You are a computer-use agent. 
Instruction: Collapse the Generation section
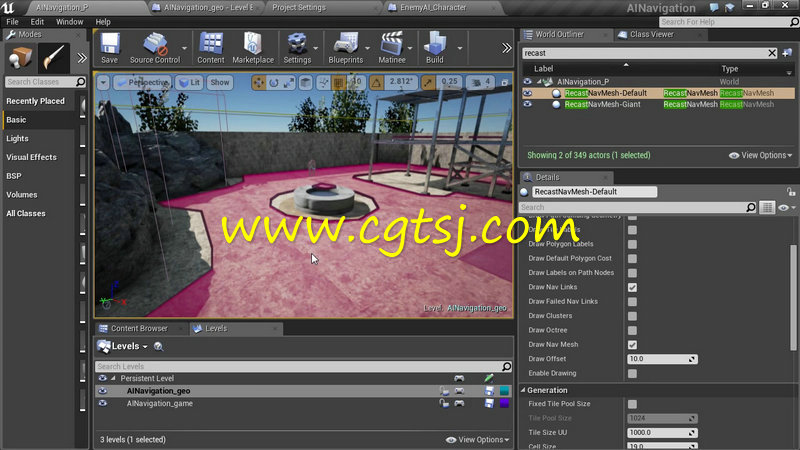point(523,390)
